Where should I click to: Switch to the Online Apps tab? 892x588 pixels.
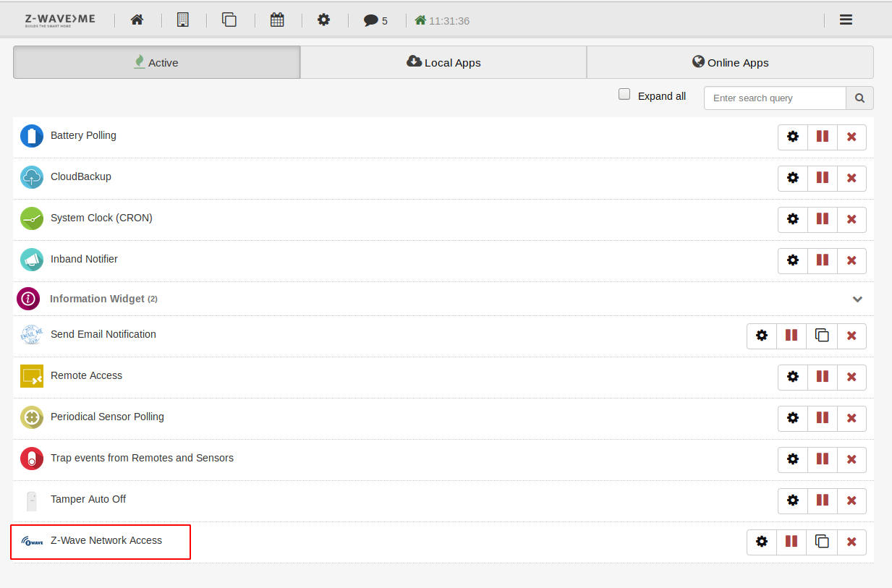(x=730, y=63)
